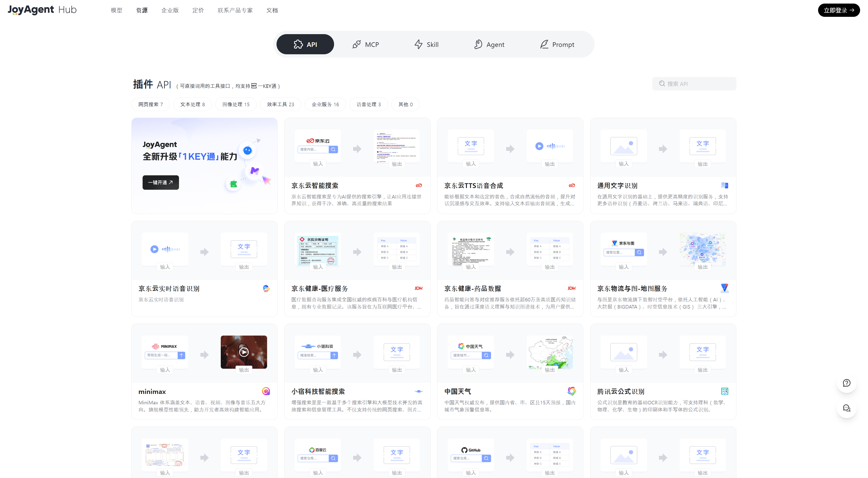Viewport: 868px width, 478px height.
Task: Filter by 其他 category
Action: 405,104
